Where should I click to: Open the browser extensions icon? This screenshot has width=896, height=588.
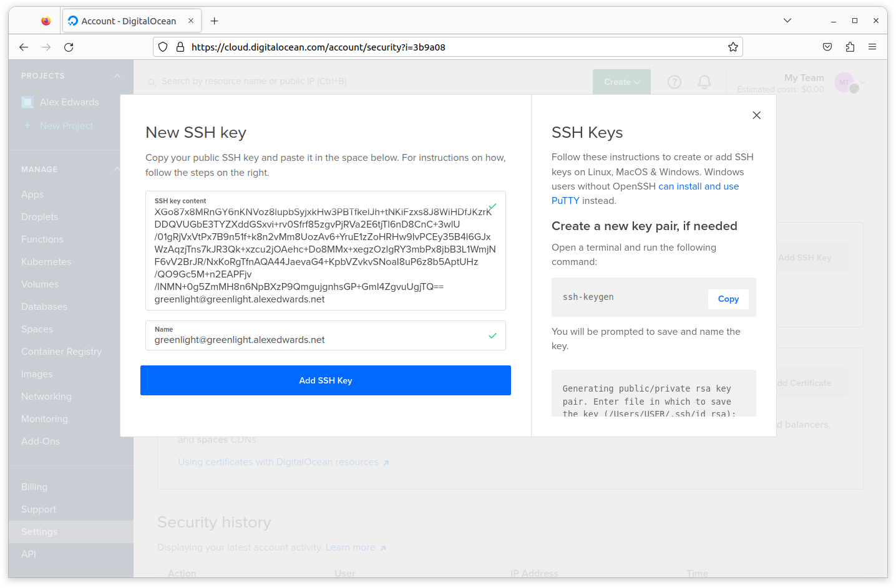[x=850, y=47]
